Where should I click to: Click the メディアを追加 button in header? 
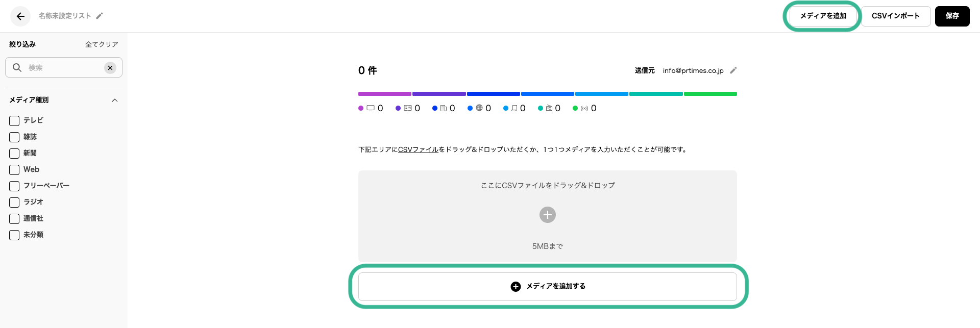[823, 16]
